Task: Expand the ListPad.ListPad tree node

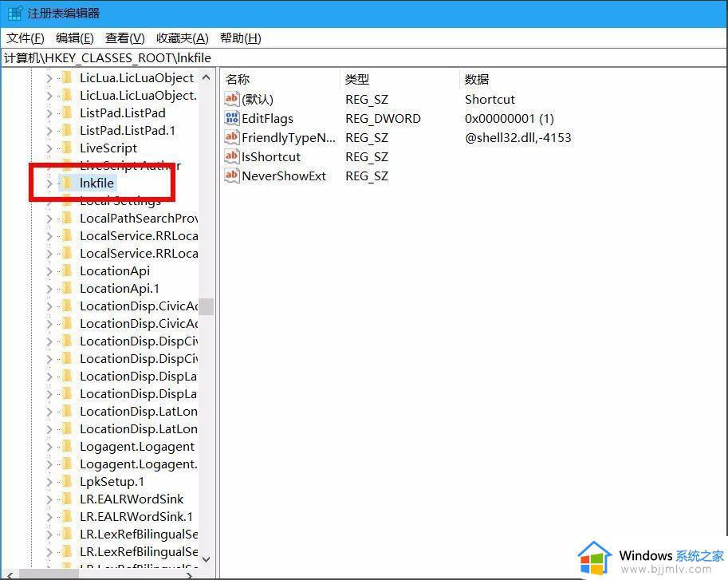Action: 49,113
